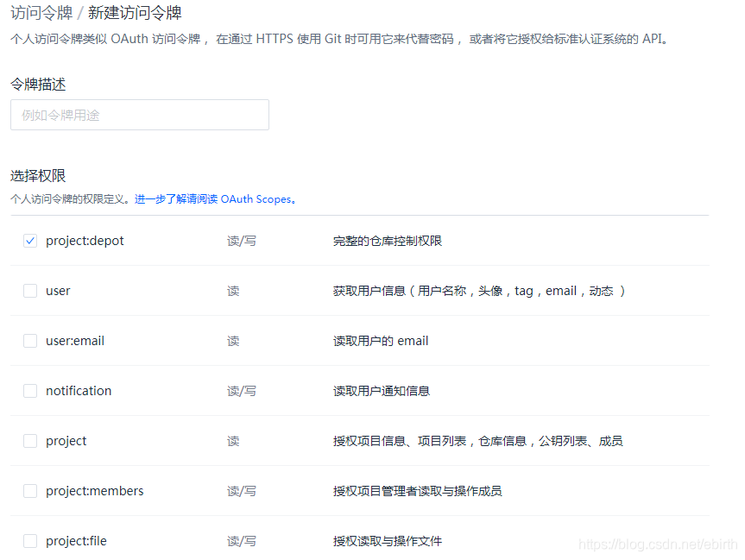Click the 读/写 label beside project:depot
This screenshot has height=560, width=745.
click(241, 240)
